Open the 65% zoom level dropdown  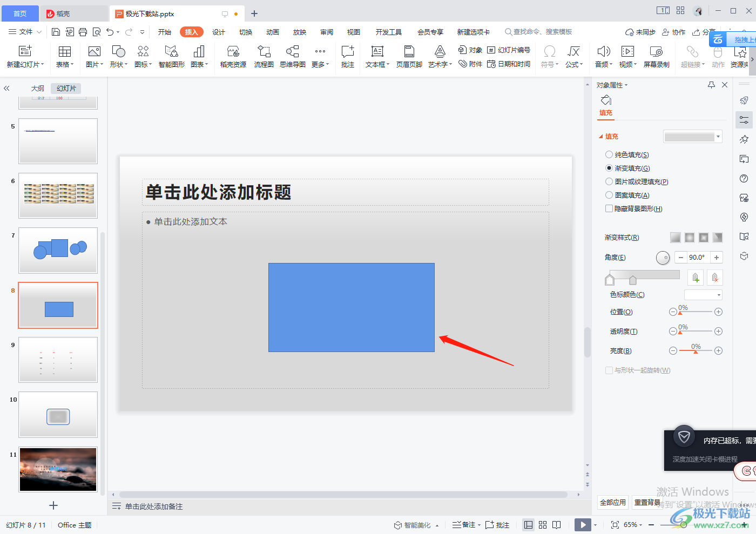pos(633,525)
